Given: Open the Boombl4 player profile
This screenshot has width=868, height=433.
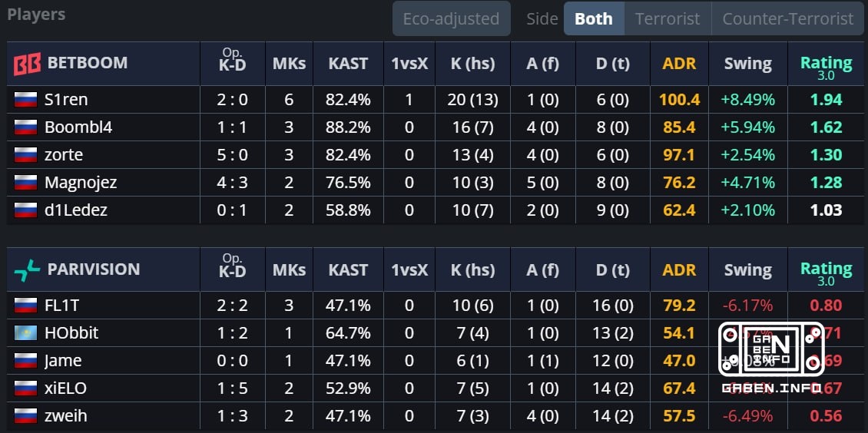Looking at the screenshot, I should coord(78,127).
